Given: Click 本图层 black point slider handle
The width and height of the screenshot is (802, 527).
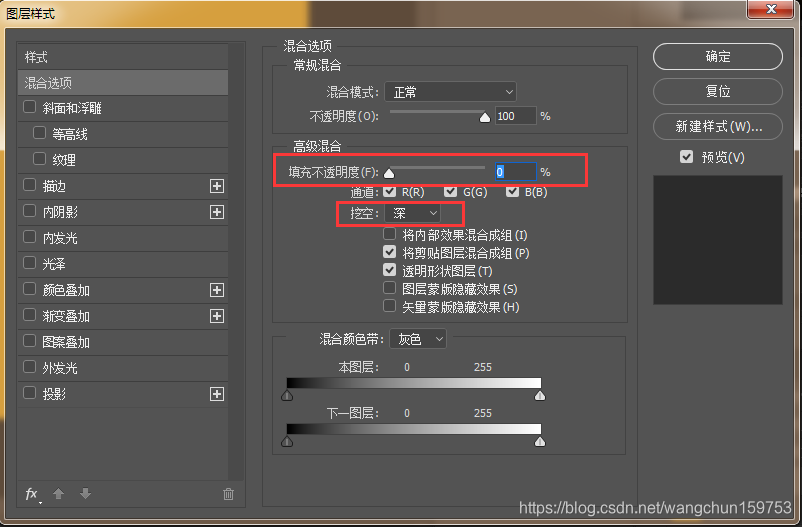Looking at the screenshot, I should click(x=287, y=396).
